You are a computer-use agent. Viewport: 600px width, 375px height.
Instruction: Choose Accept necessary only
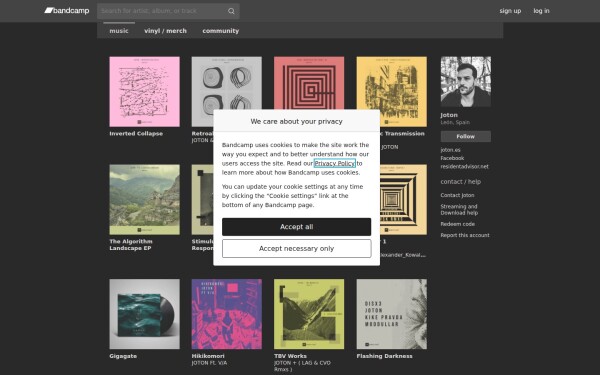click(x=297, y=249)
